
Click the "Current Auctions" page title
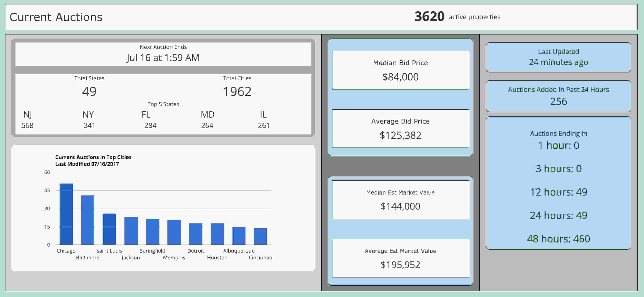pyautogui.click(x=56, y=17)
